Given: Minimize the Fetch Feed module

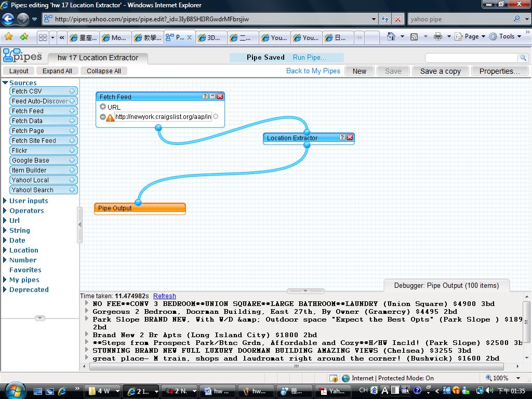Looking at the screenshot, I should pos(212,96).
